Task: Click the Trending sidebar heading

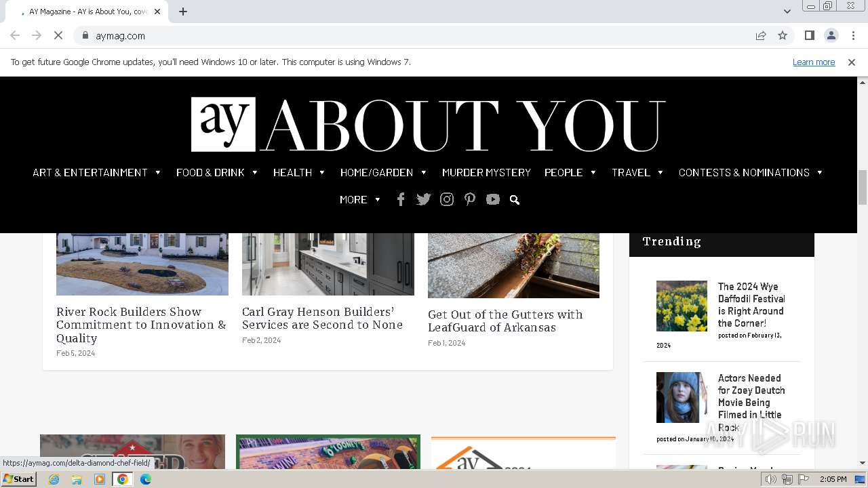Action: (x=672, y=241)
